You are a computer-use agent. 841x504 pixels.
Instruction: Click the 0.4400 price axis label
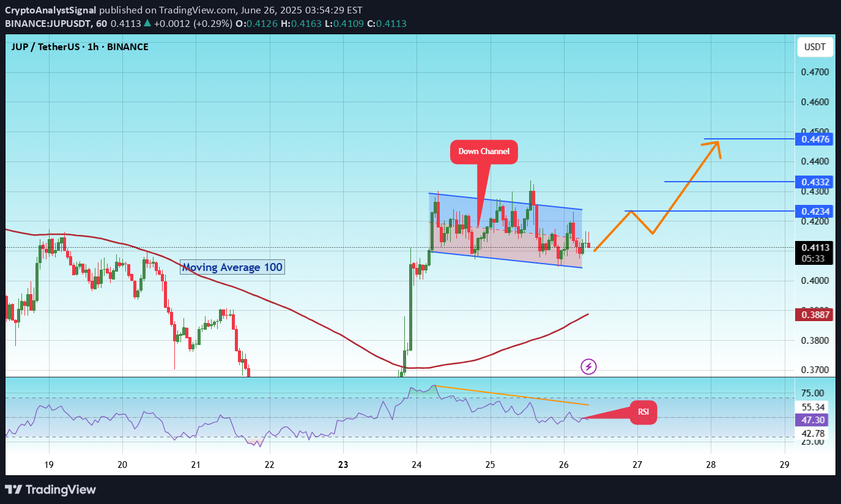pyautogui.click(x=815, y=161)
